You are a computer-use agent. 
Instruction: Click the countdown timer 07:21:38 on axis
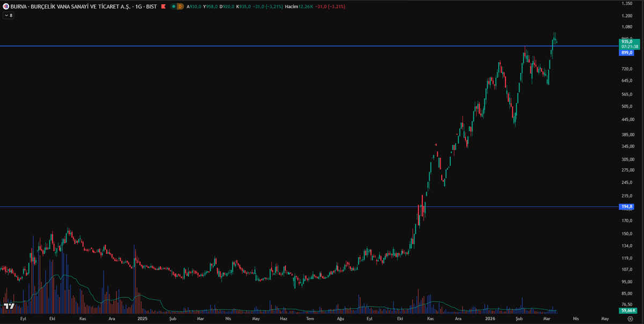(629, 47)
